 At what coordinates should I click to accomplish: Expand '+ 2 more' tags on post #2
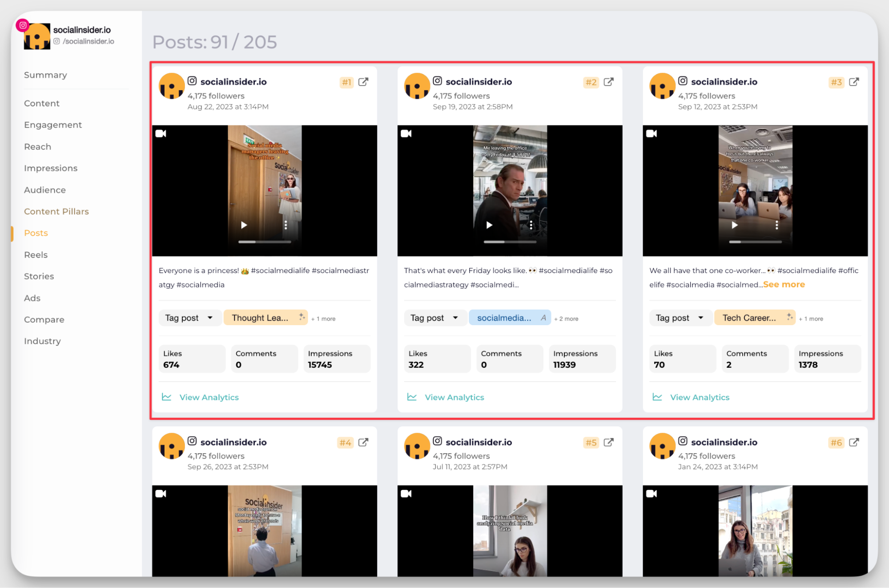pos(566,319)
